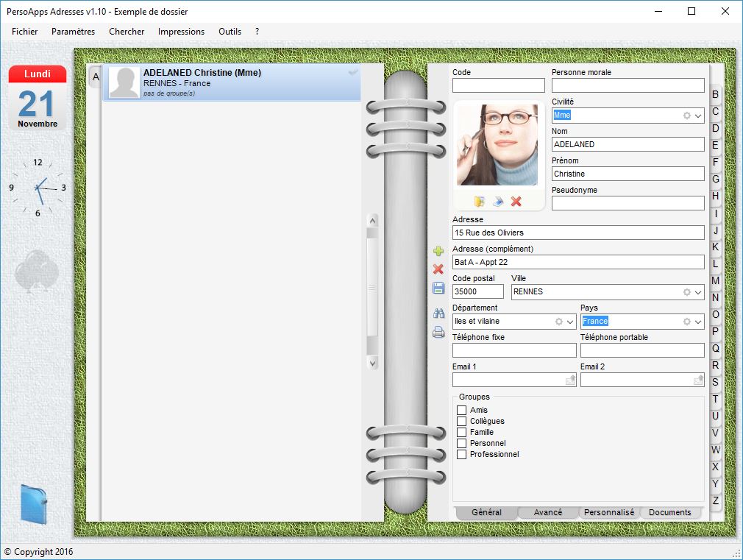Check the Famille group checkbox

(x=461, y=432)
